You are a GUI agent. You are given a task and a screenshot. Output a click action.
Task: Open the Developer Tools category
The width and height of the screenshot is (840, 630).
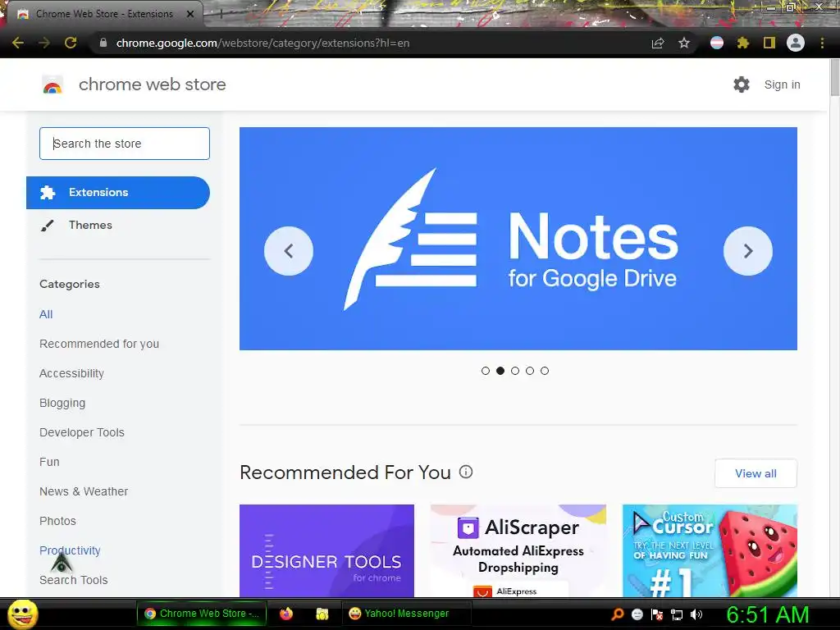coord(82,432)
